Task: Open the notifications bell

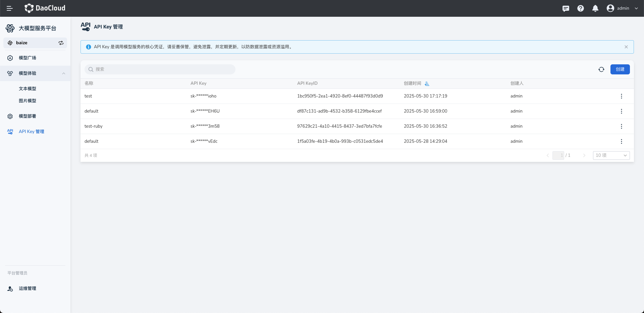Action: (595, 8)
